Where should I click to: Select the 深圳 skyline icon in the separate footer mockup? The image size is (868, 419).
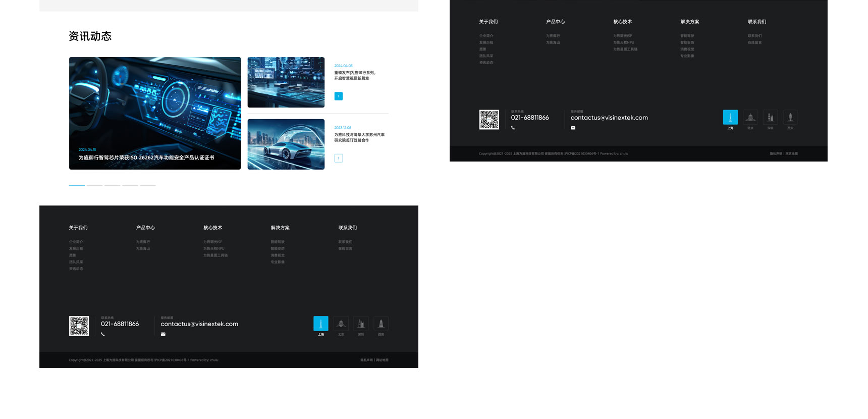(771, 117)
